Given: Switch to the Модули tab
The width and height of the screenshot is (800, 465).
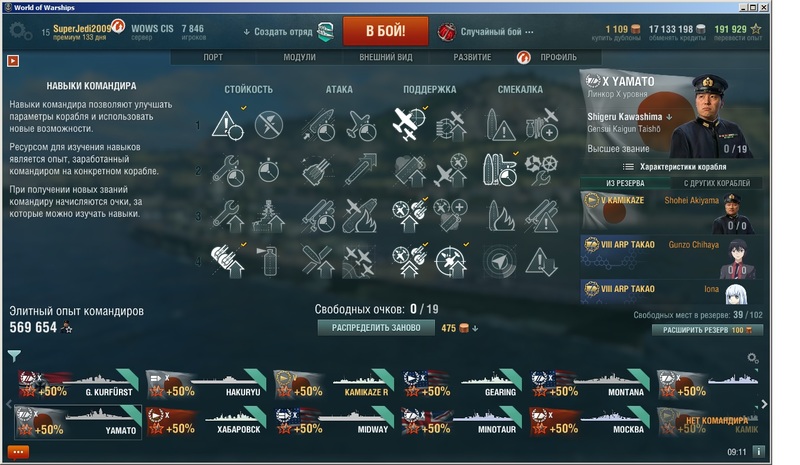Looking at the screenshot, I should [x=299, y=57].
